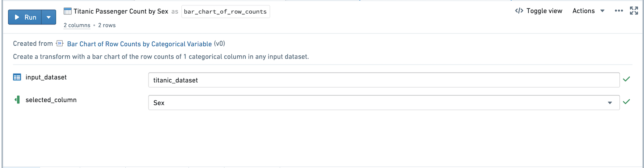Screen dimensions: 644x168
Task: Open the three-dot more options menu
Action: pyautogui.click(x=619, y=11)
